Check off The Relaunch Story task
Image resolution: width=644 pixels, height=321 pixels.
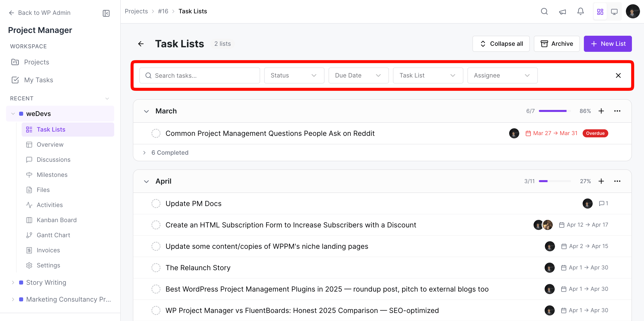(156, 267)
